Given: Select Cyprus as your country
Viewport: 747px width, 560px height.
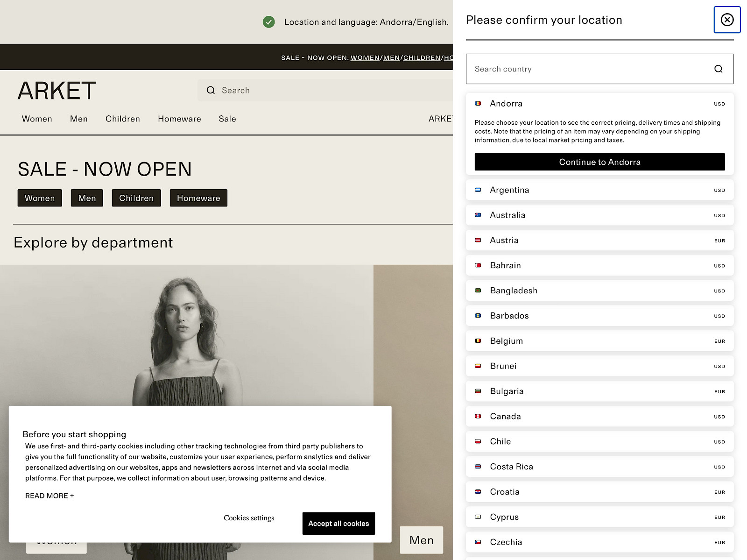Looking at the screenshot, I should coord(504,517).
